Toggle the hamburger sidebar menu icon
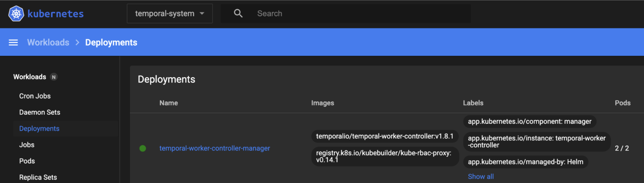 tap(13, 42)
